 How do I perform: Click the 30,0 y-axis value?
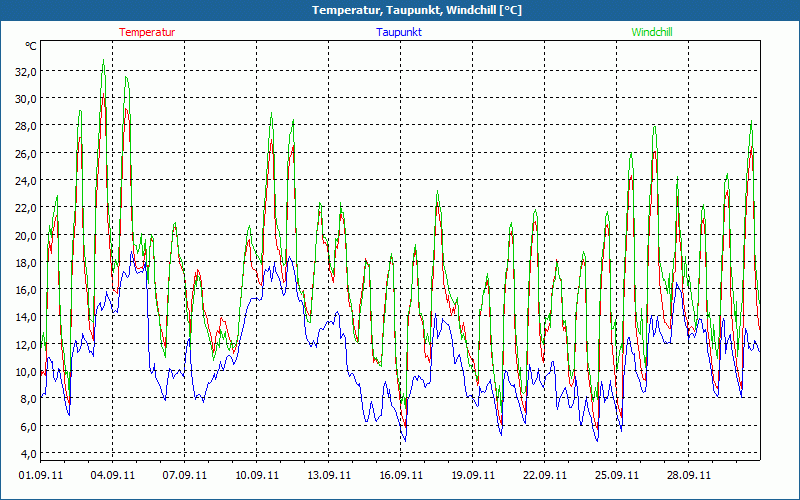(26, 99)
